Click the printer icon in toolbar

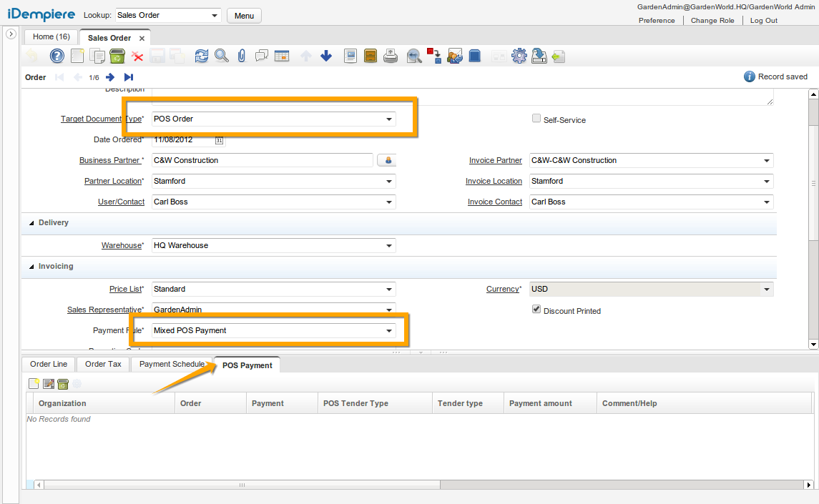click(x=391, y=56)
